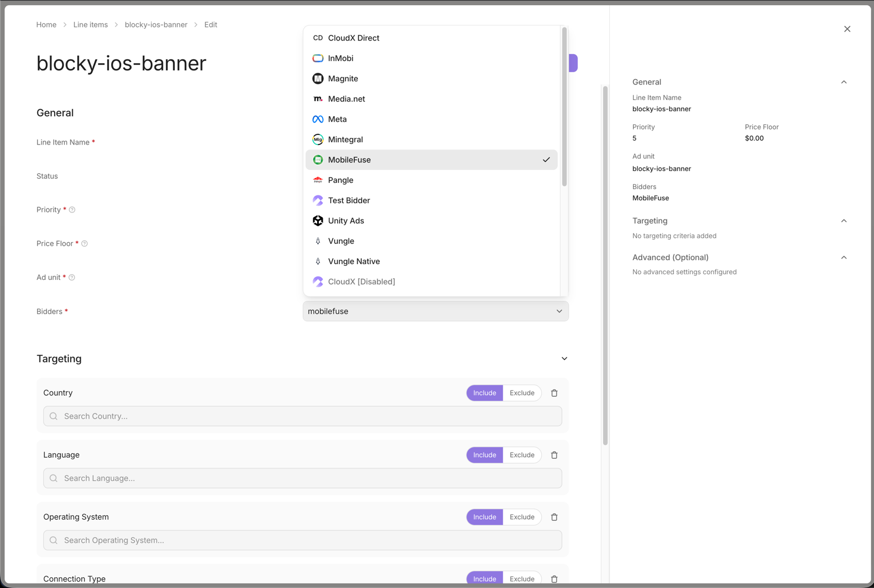The height and width of the screenshot is (588, 874).
Task: Delete the Country targeting rule
Action: coord(554,393)
